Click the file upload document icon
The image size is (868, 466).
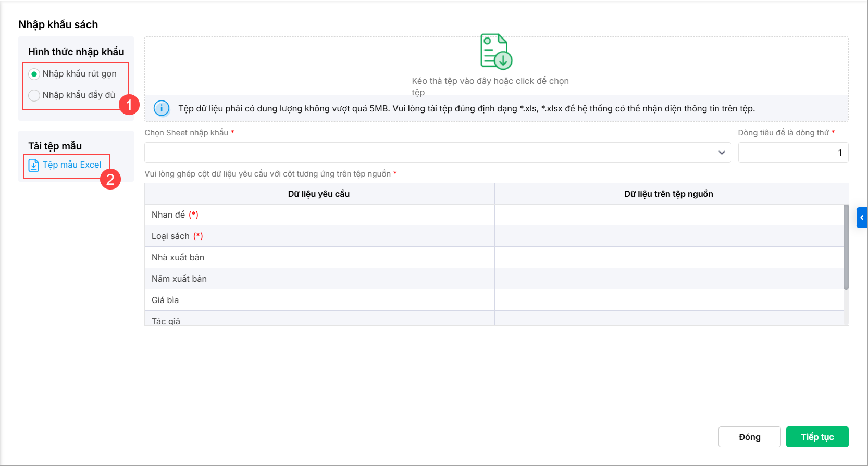(495, 52)
